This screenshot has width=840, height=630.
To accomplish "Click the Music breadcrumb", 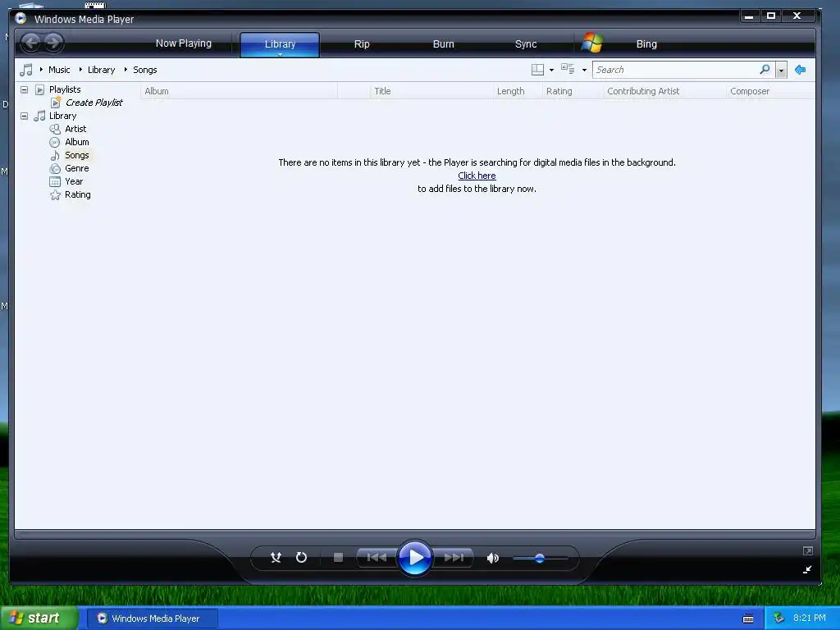I will click(59, 70).
